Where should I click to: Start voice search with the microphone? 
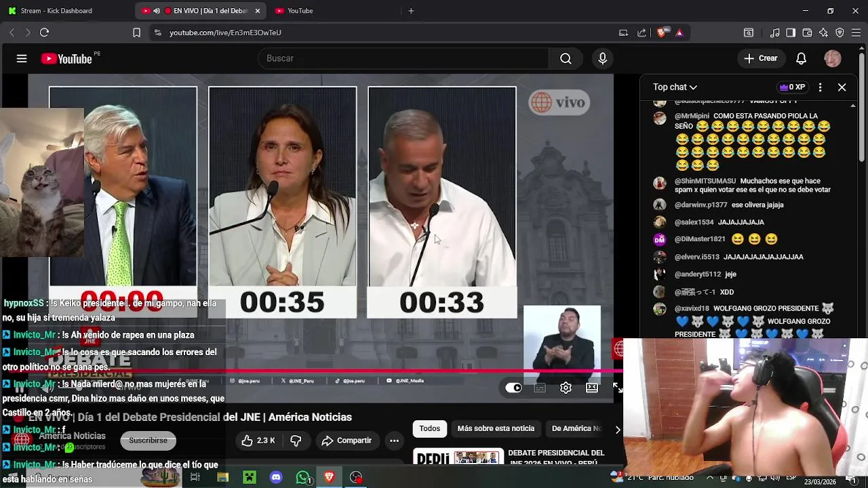click(x=602, y=58)
